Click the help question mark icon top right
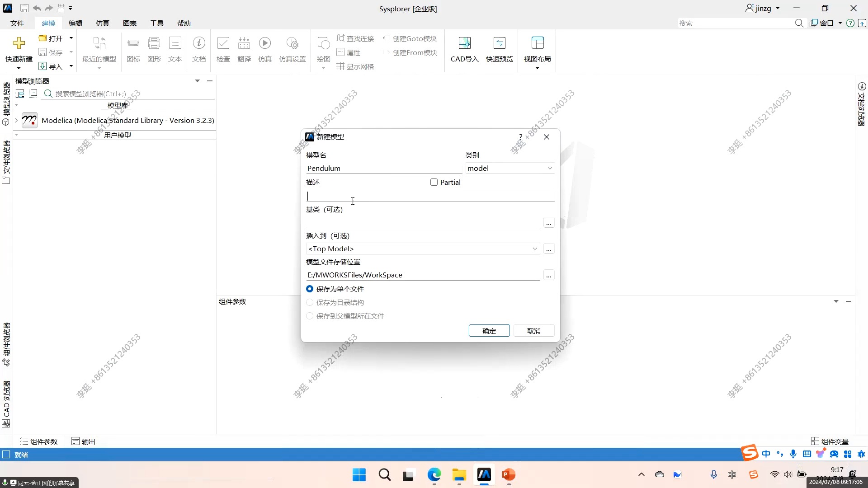This screenshot has width=868, height=488. tap(850, 23)
